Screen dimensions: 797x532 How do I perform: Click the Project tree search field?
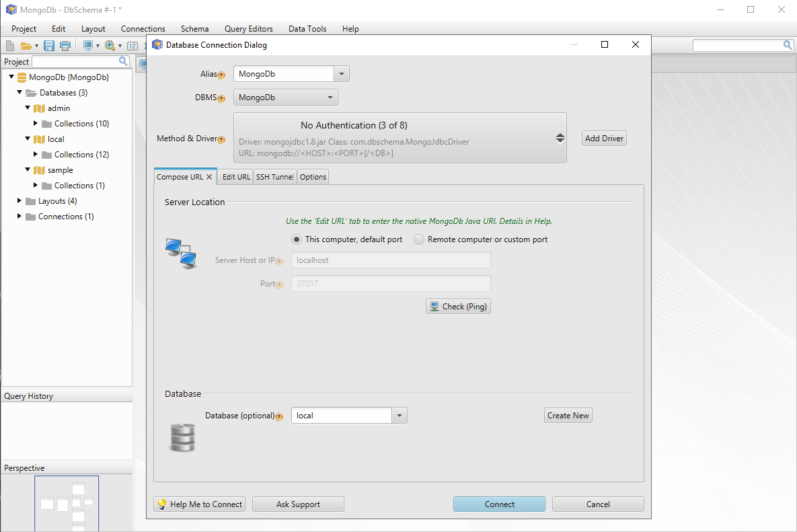(x=75, y=61)
